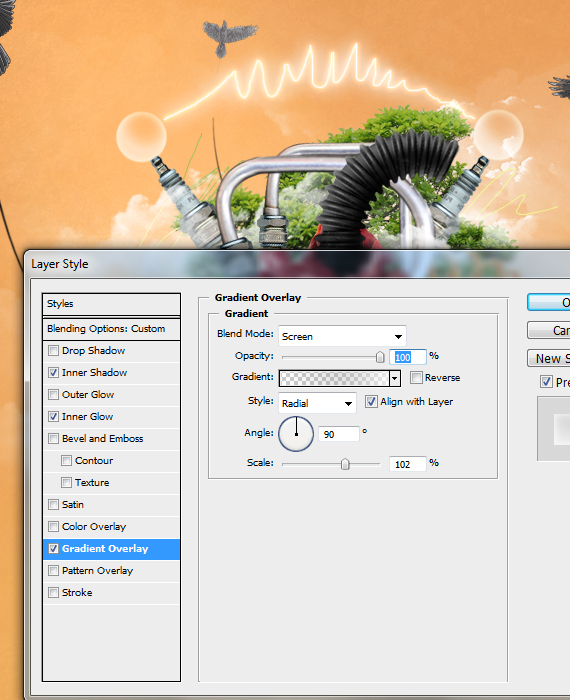570x700 pixels.
Task: Disable Align with Layer option
Action: [x=371, y=401]
